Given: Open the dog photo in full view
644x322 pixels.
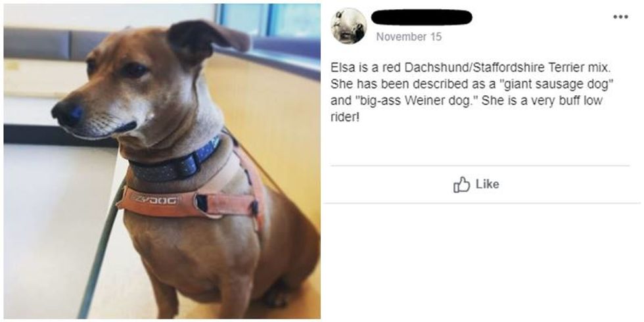Looking at the screenshot, I should [x=162, y=161].
